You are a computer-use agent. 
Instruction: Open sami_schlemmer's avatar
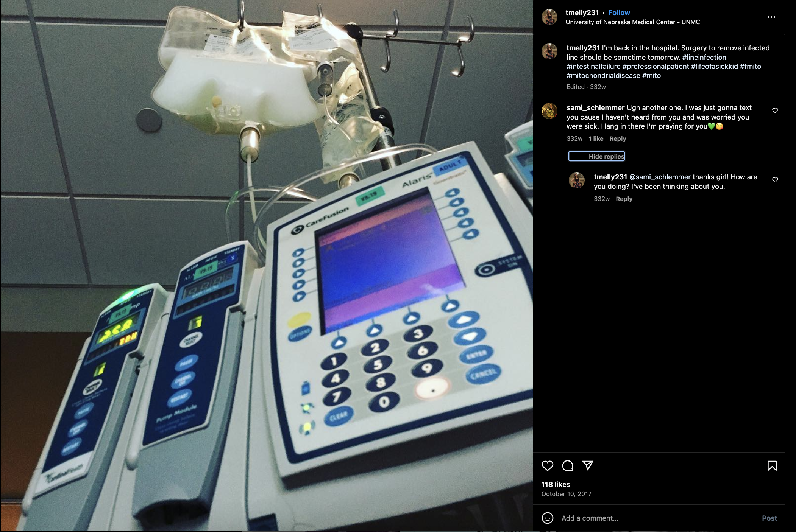pos(549,111)
